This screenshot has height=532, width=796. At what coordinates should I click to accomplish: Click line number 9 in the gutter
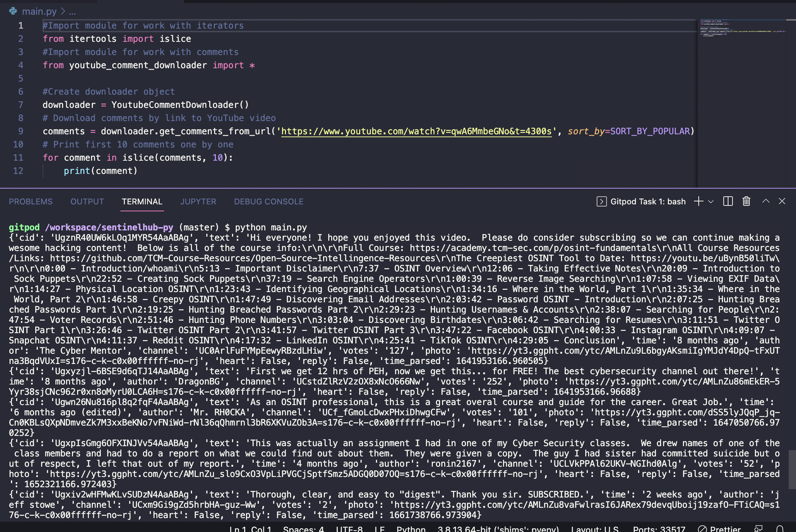[21, 131]
